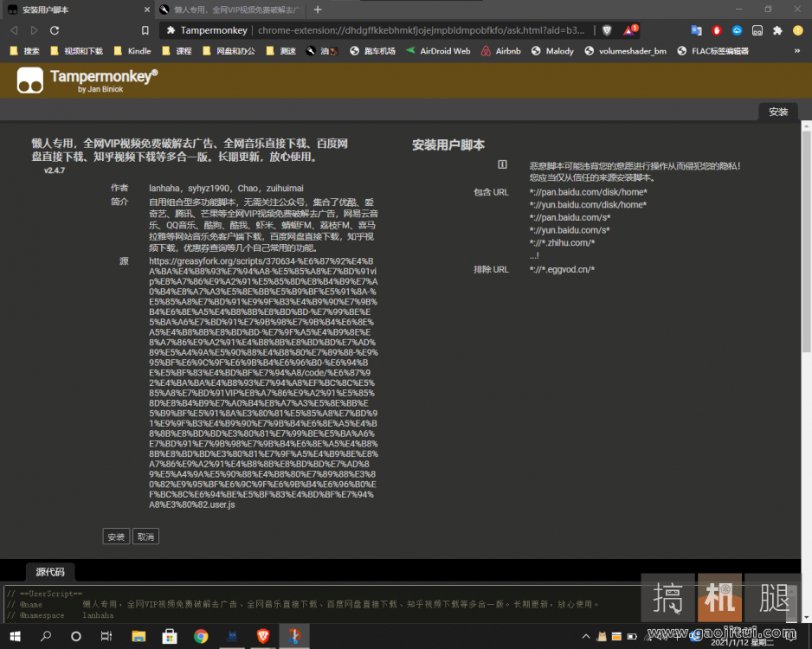
Task: Switch to the 懒人专用 browser tab
Action: click(x=230, y=10)
